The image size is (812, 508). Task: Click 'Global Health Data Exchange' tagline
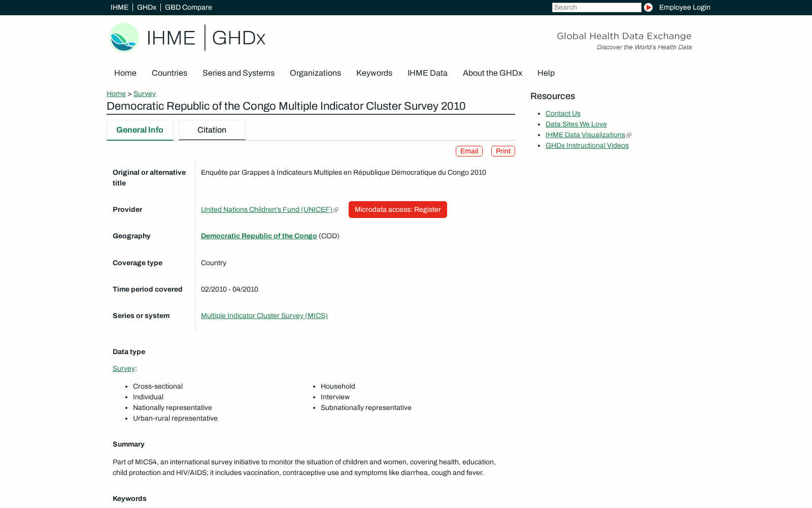tap(624, 36)
